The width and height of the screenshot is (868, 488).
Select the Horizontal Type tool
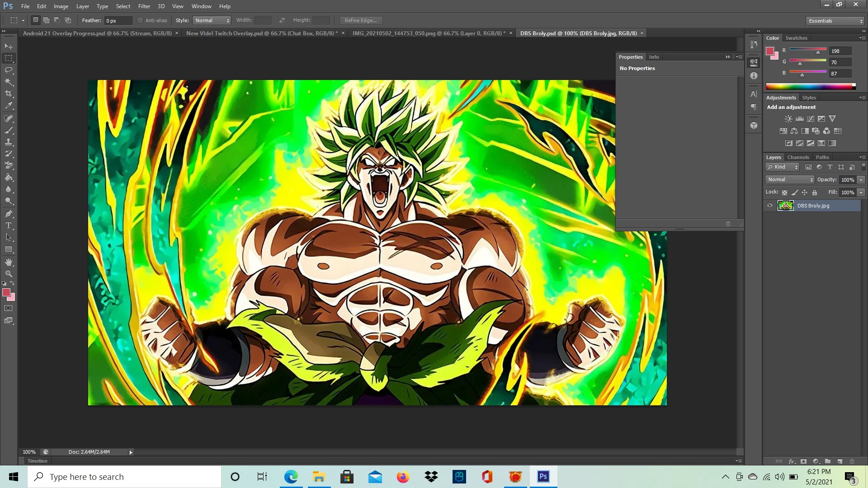pos(9,225)
